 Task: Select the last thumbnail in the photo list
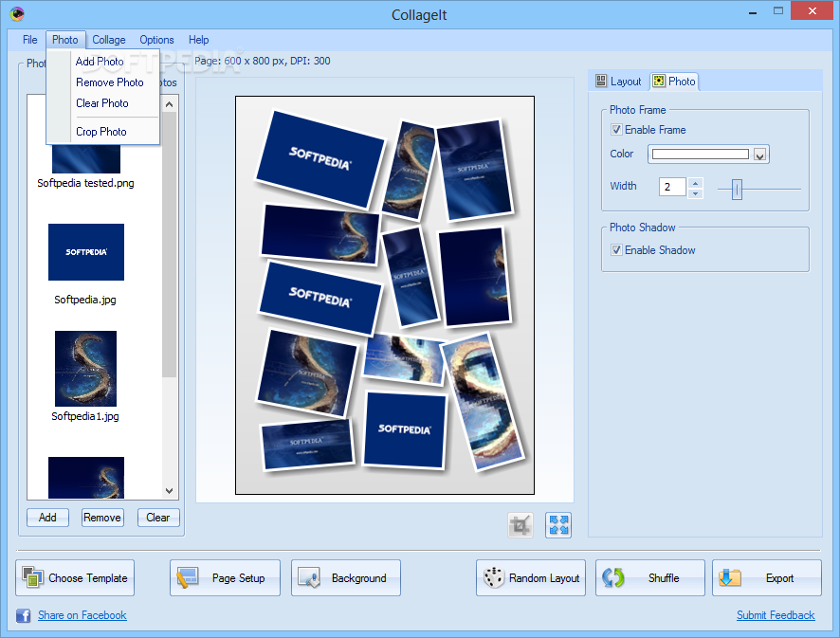click(86, 478)
